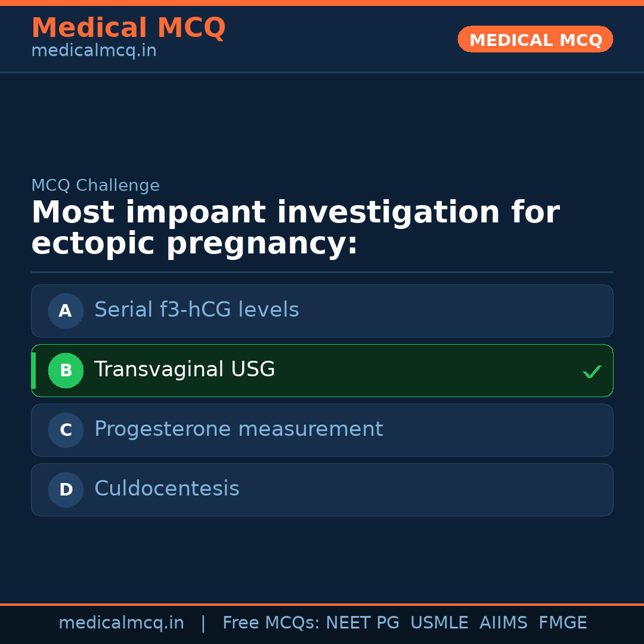Image resolution: width=644 pixels, height=644 pixels.
Task: Click the letter A circle badge
Action: tap(66, 311)
